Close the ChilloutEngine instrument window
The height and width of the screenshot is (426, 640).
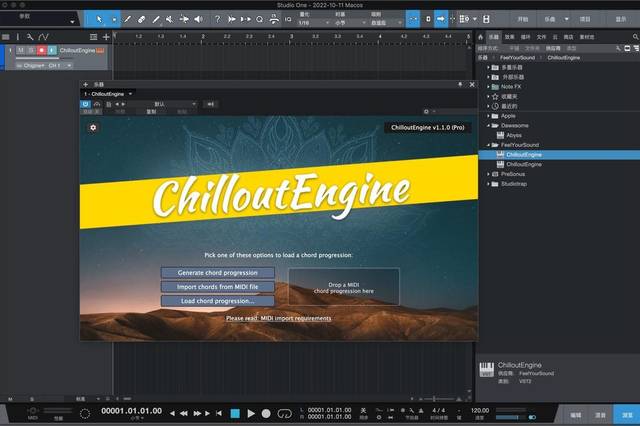pyautogui.click(x=472, y=84)
